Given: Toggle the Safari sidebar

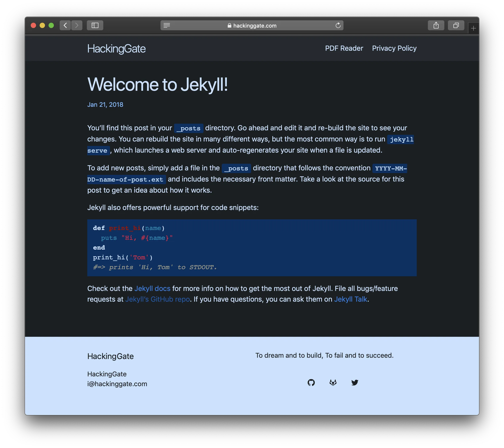Looking at the screenshot, I should (x=95, y=25).
